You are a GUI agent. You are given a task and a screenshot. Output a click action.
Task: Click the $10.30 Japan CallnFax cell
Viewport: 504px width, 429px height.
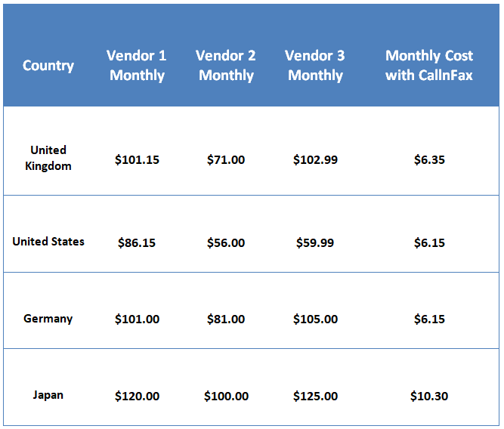point(429,397)
